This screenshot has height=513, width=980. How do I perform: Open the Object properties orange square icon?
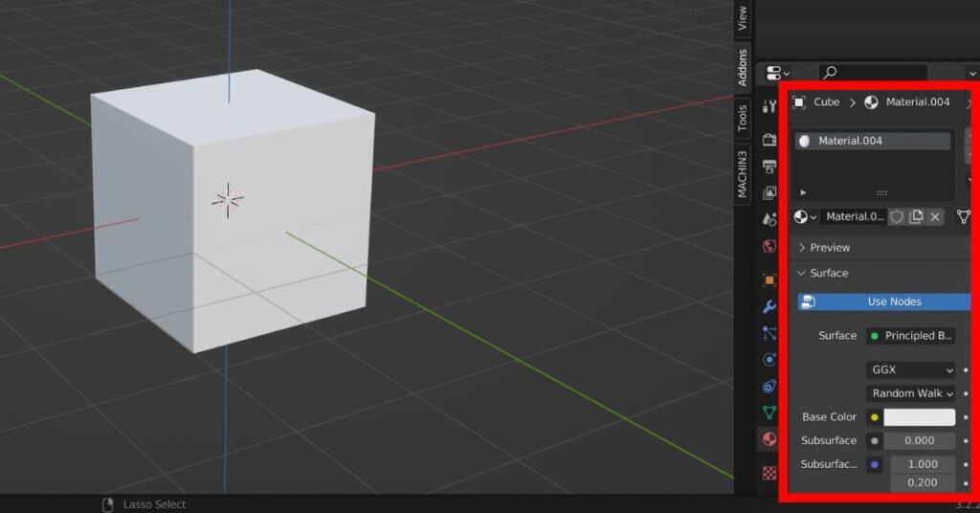click(769, 280)
